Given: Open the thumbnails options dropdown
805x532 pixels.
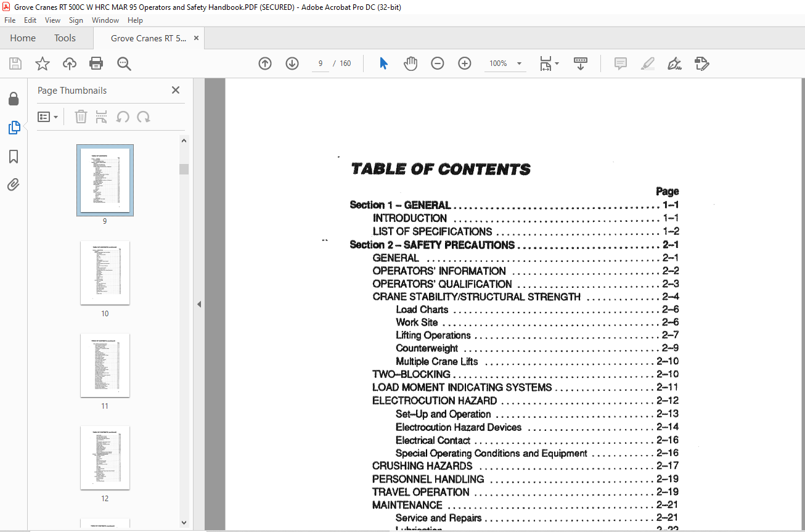Looking at the screenshot, I should point(47,117).
